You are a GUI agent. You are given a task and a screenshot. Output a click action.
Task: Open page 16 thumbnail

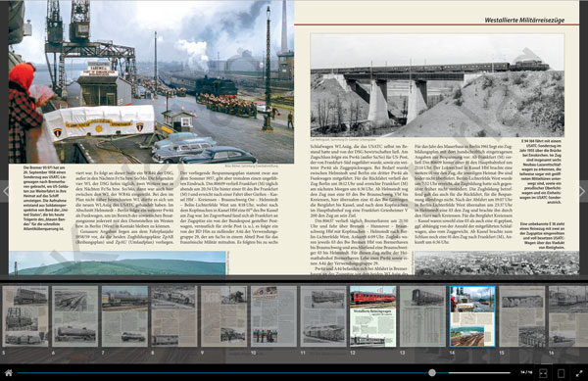pos(568,316)
